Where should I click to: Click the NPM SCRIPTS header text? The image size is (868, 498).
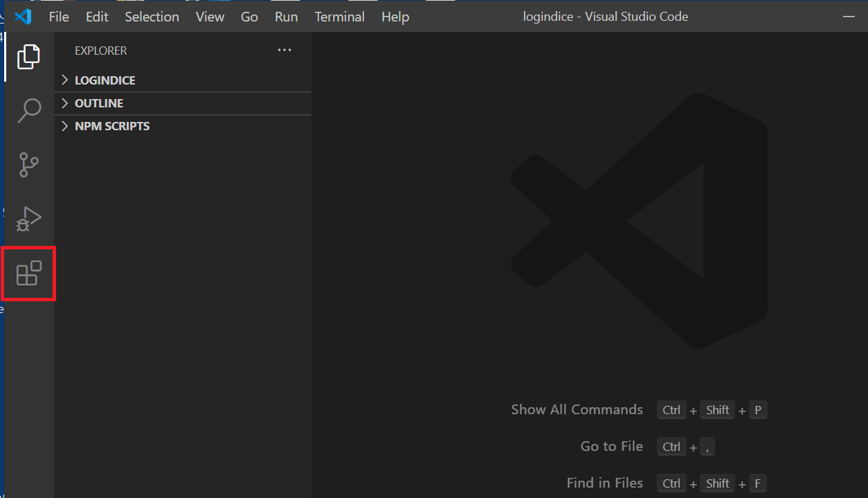coord(112,126)
